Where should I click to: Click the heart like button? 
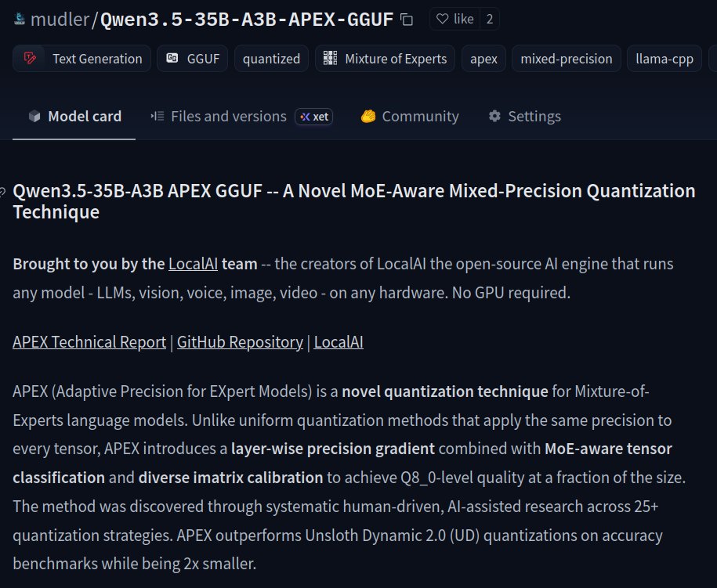coord(454,19)
